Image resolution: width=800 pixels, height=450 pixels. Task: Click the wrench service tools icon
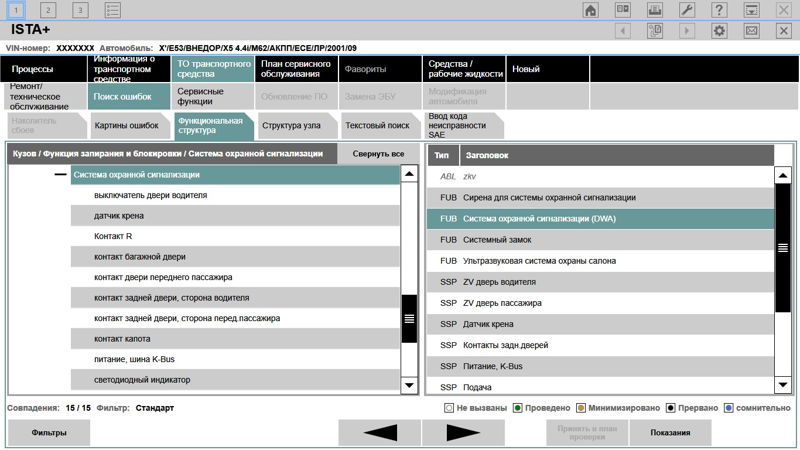point(686,10)
